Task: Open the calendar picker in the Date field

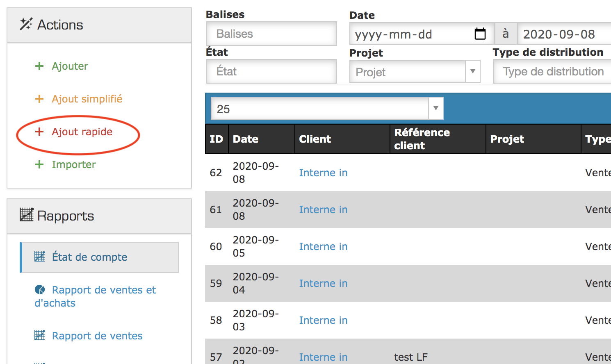Action: click(x=480, y=34)
